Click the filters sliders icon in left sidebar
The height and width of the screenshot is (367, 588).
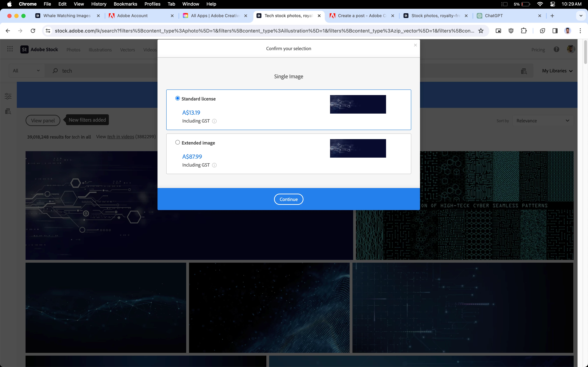coord(8,96)
